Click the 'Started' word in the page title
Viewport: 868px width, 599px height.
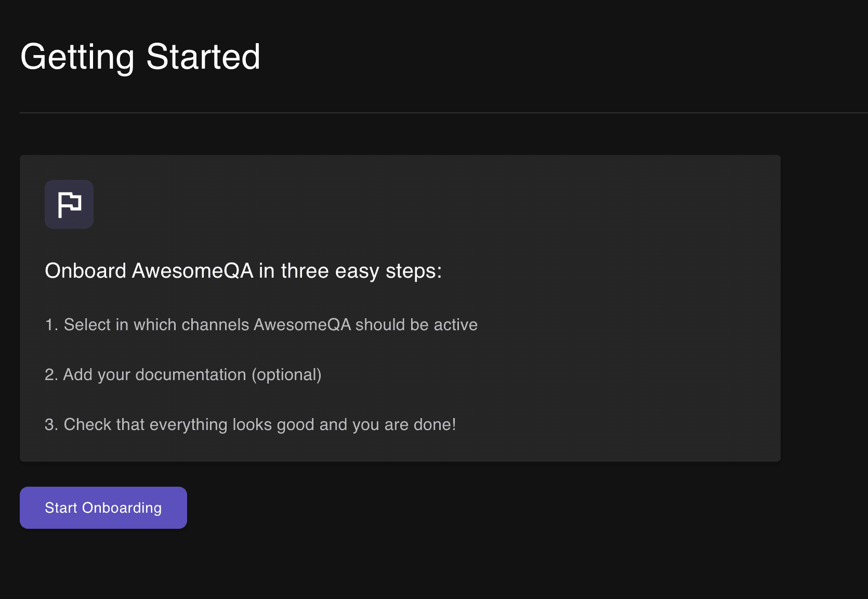click(203, 57)
